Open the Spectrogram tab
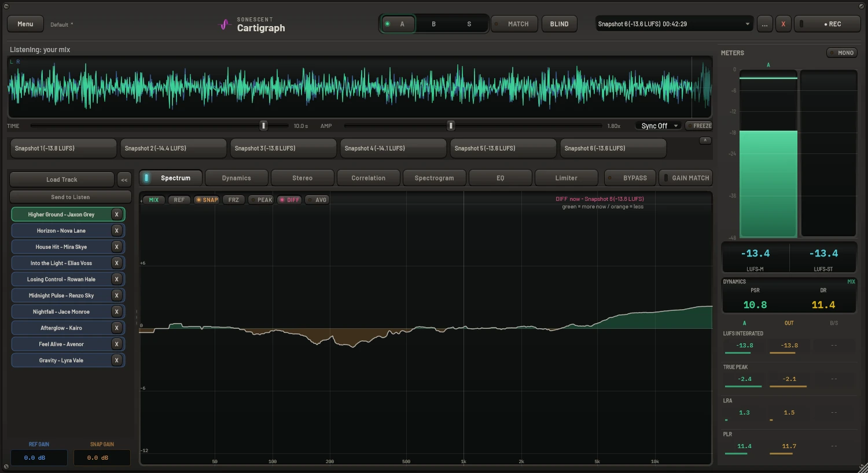 [x=435, y=178]
